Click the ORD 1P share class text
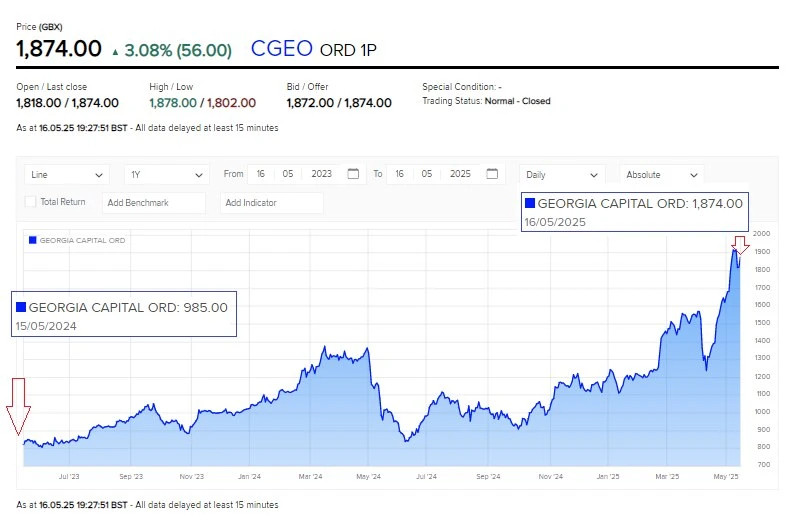 pyautogui.click(x=348, y=50)
